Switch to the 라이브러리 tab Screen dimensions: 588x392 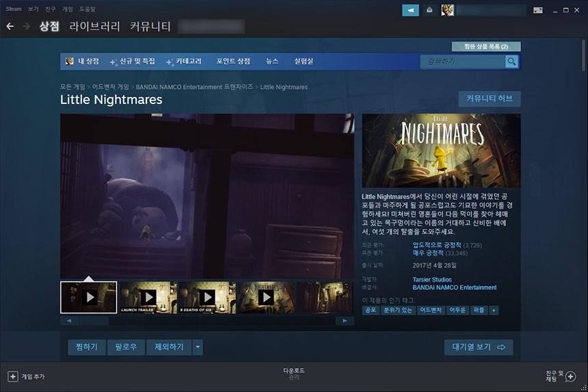pos(94,26)
